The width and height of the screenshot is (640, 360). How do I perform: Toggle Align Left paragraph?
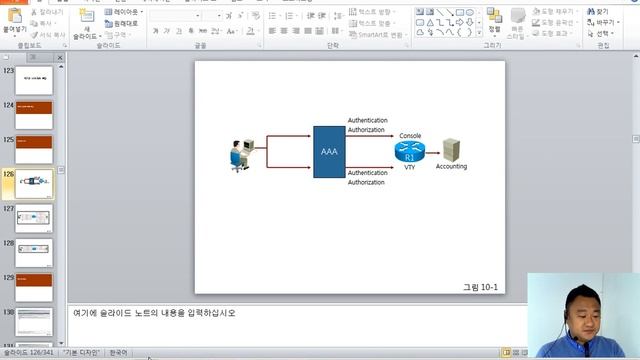click(273, 31)
